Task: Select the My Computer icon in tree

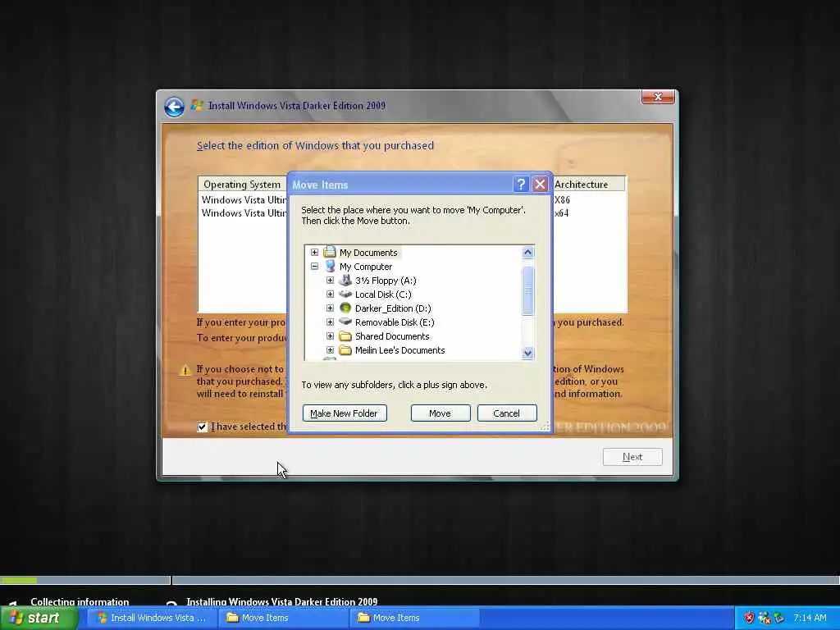Action: point(330,267)
